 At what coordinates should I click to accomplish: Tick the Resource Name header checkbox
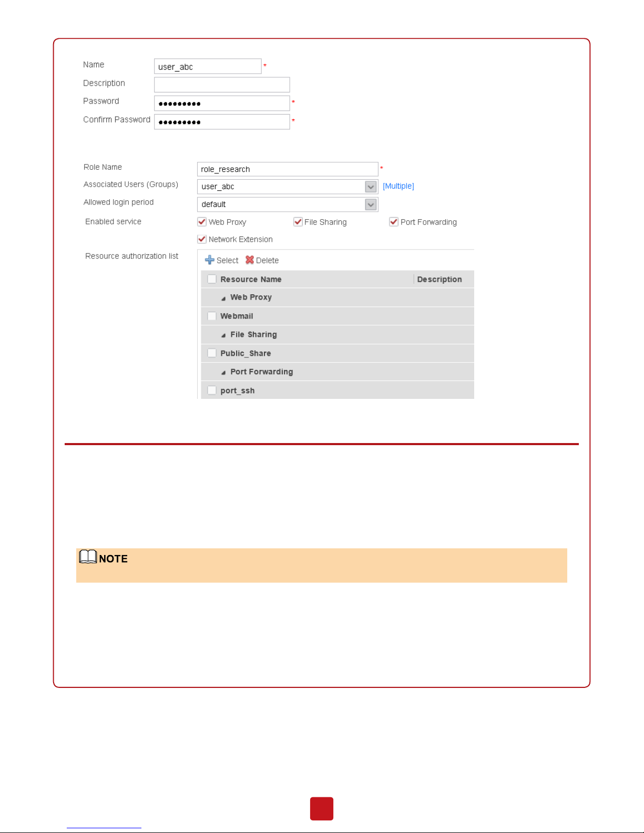point(212,279)
